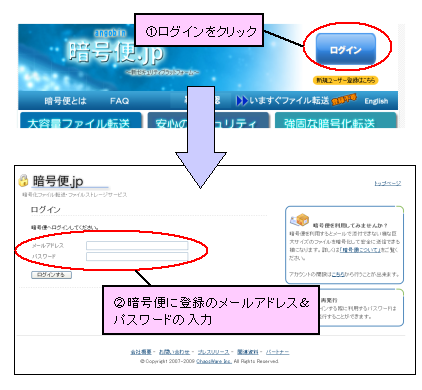Focus the パスワード input field
The width and height of the screenshot is (422, 390).
click(x=137, y=256)
